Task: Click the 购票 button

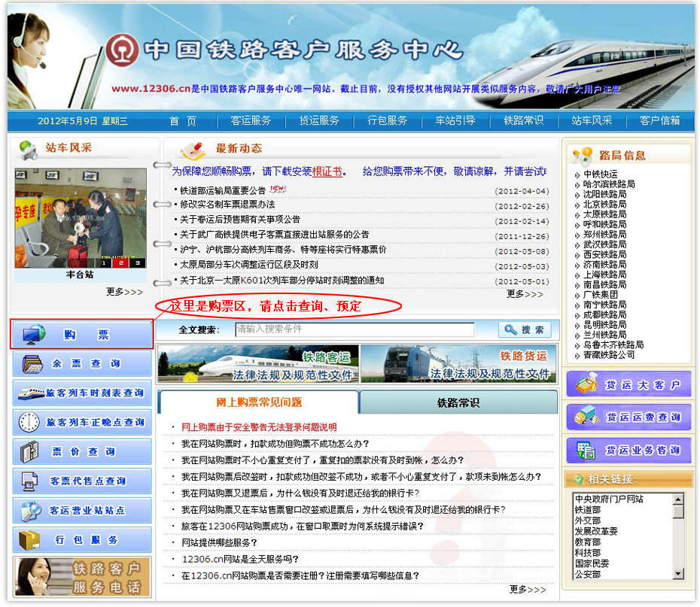Action: 82,335
